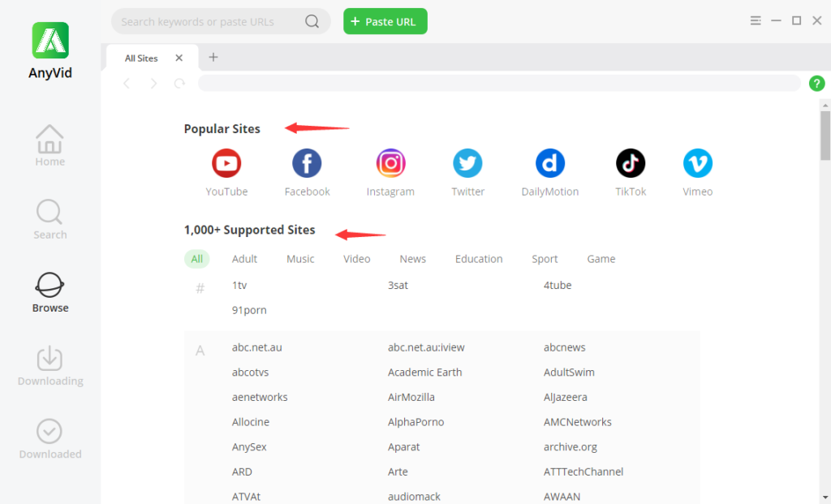Open the Facebook popular site icon
This screenshot has height=504, width=831.
coord(307,163)
